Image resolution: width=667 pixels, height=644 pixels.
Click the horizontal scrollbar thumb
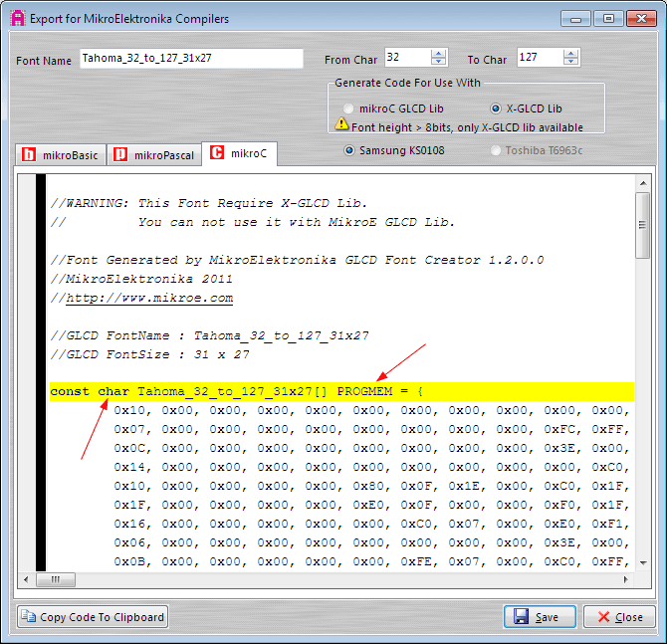pos(56,579)
